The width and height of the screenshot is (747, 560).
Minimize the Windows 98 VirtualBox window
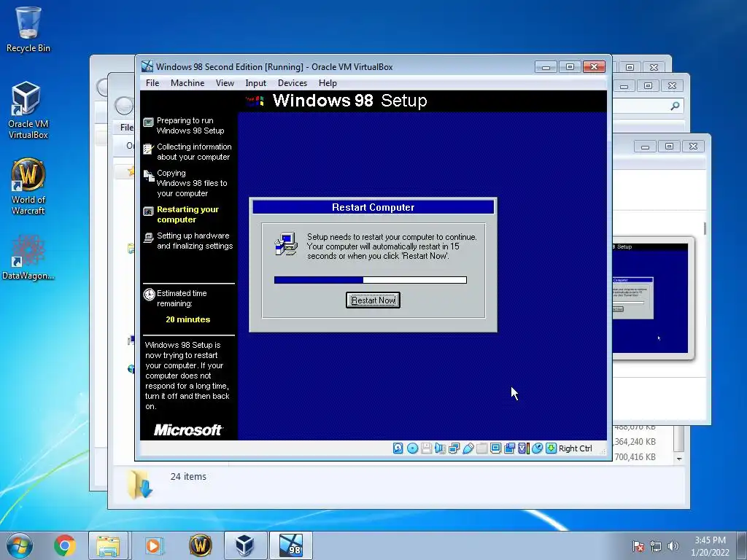(x=546, y=66)
